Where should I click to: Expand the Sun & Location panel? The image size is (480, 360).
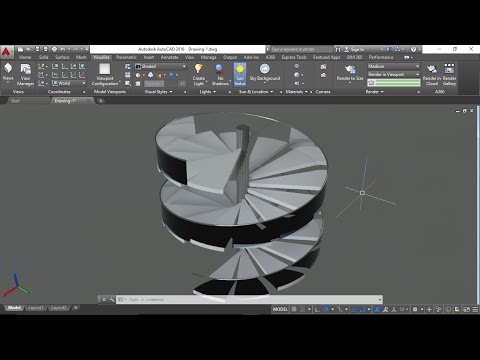[256, 92]
